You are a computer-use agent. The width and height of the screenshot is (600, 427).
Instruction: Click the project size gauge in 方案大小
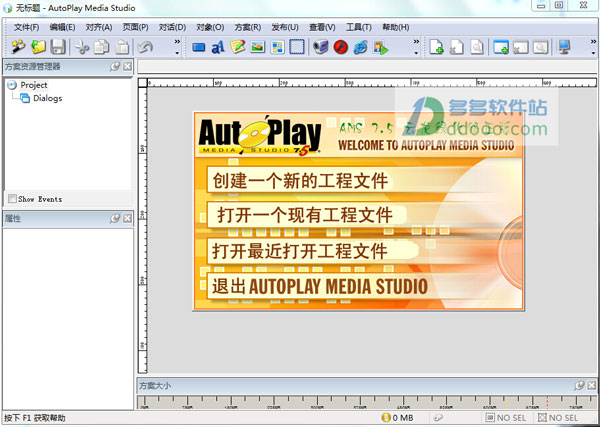pos(367,402)
